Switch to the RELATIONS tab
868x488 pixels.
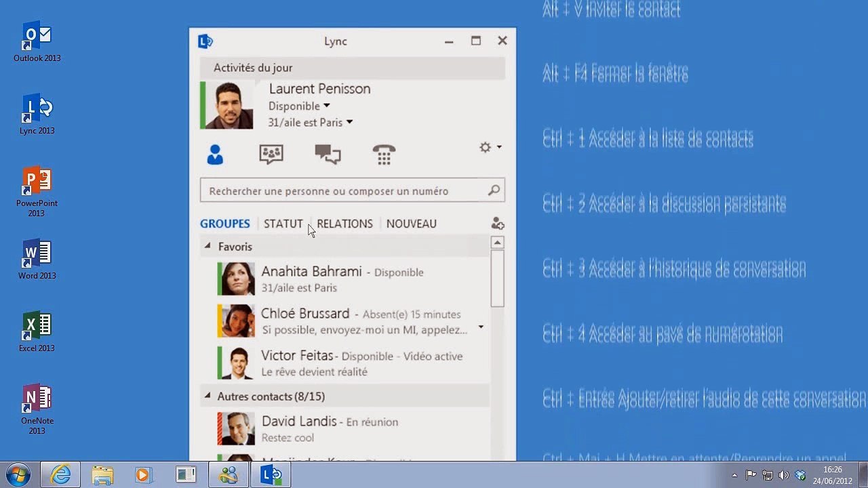(344, 224)
